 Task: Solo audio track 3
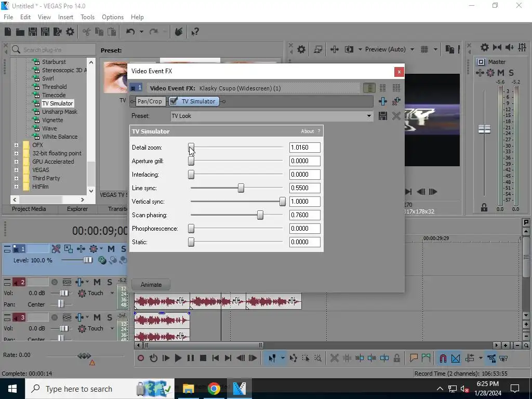(110, 317)
